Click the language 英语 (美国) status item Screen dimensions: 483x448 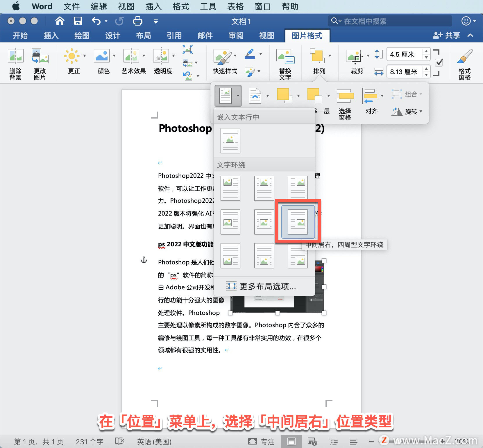[x=154, y=442]
